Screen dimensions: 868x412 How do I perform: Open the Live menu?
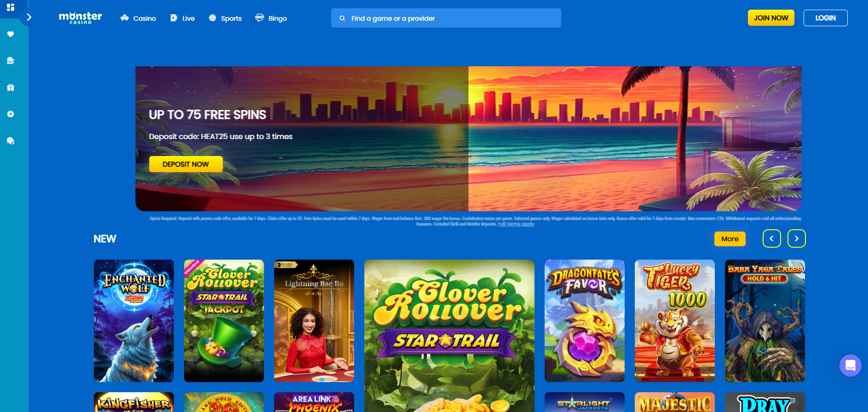[x=183, y=18]
